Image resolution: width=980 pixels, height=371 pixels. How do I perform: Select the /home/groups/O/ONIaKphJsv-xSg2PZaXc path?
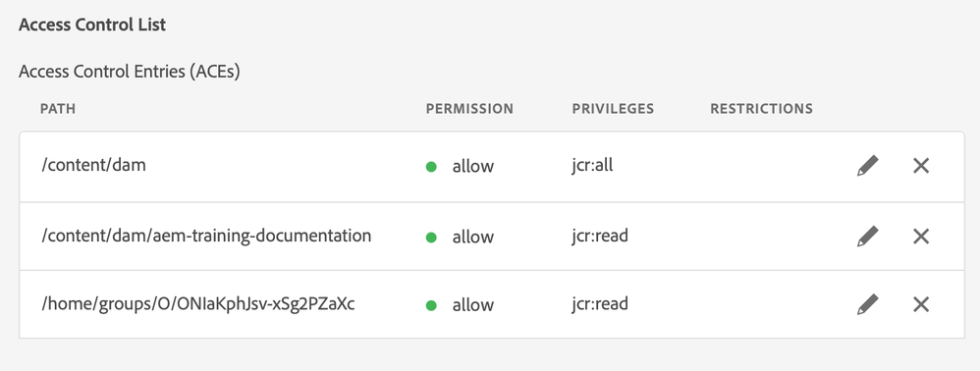tap(198, 303)
